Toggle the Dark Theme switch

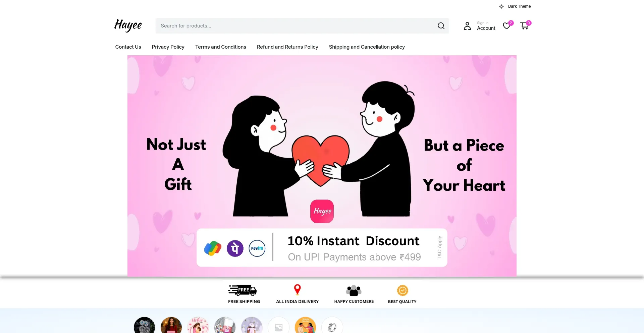point(515,6)
